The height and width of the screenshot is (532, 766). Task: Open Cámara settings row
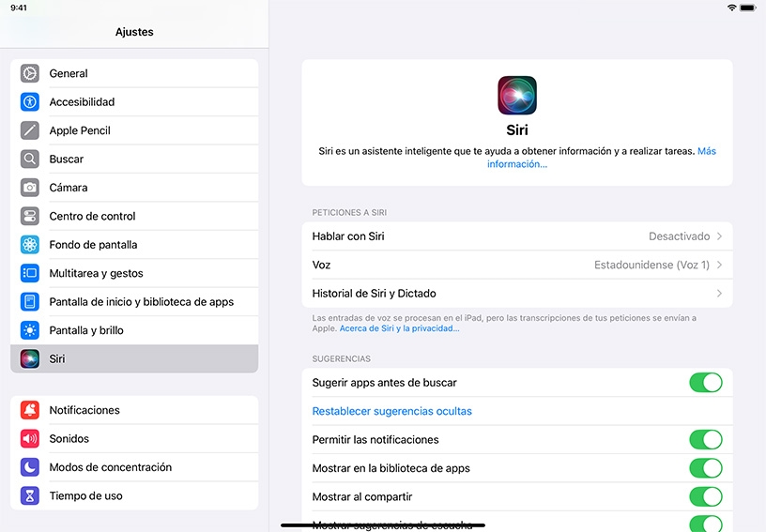pyautogui.click(x=134, y=188)
